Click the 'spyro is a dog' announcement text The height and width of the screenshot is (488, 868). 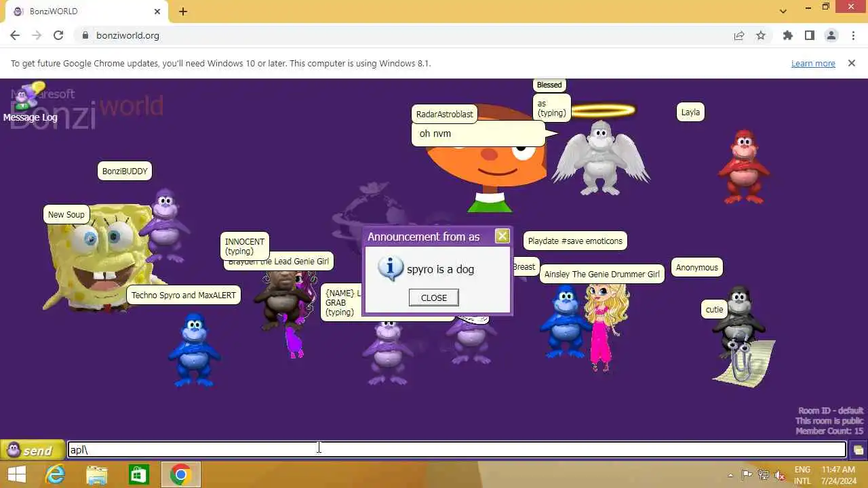(x=440, y=269)
